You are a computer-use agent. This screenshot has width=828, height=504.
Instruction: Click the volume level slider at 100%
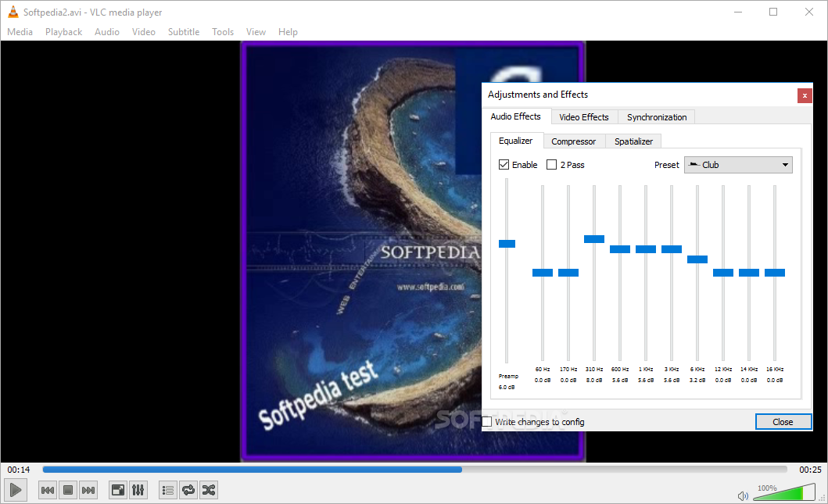[783, 493]
